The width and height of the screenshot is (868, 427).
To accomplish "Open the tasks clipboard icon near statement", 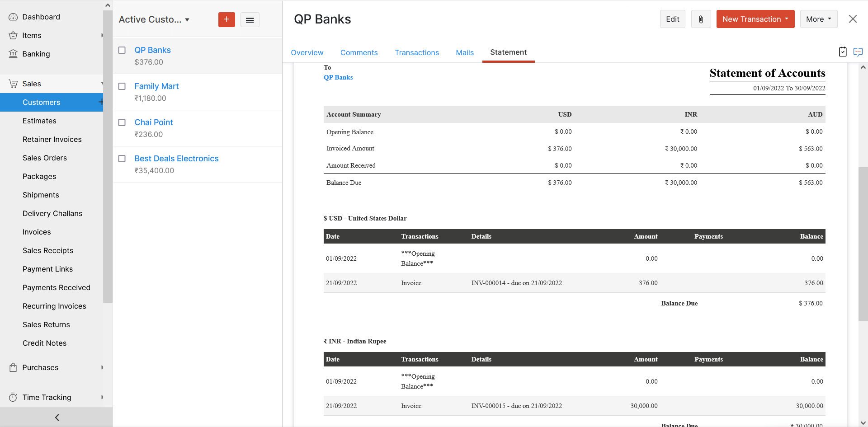I will pos(842,52).
